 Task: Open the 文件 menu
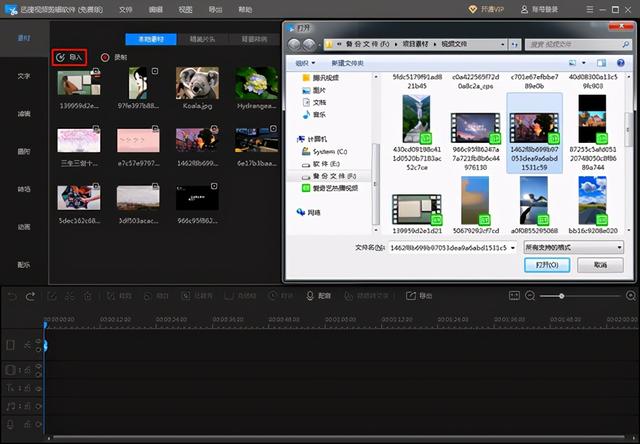[125, 9]
